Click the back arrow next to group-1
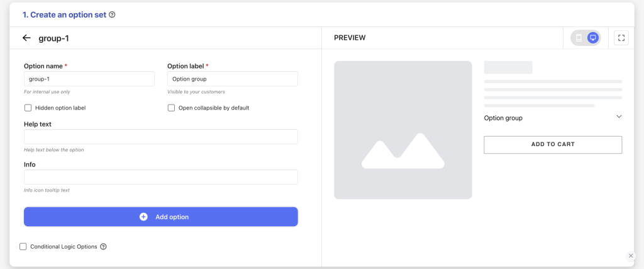This screenshot has width=644, height=269. point(26,38)
